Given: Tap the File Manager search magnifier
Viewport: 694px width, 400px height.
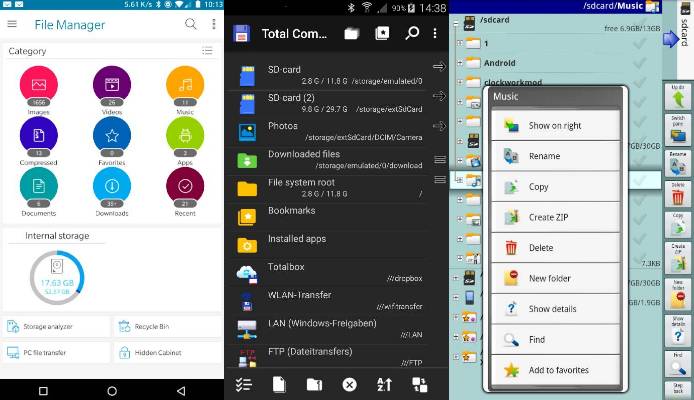Looking at the screenshot, I should pyautogui.click(x=191, y=24).
